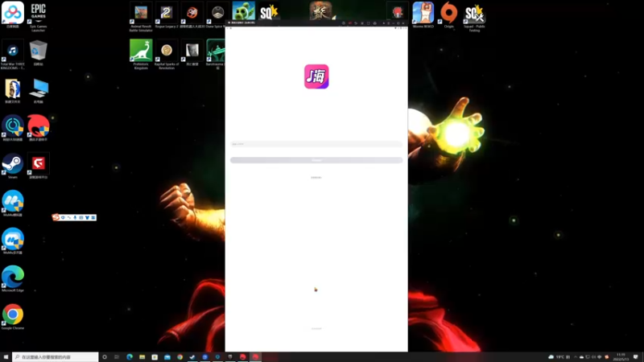
Task: Launch Worms W.M.D shortcut
Action: (423, 14)
